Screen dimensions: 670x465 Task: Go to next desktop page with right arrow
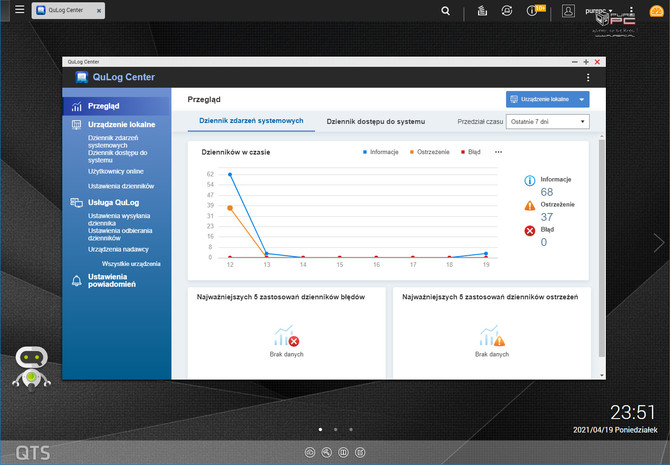click(x=658, y=243)
